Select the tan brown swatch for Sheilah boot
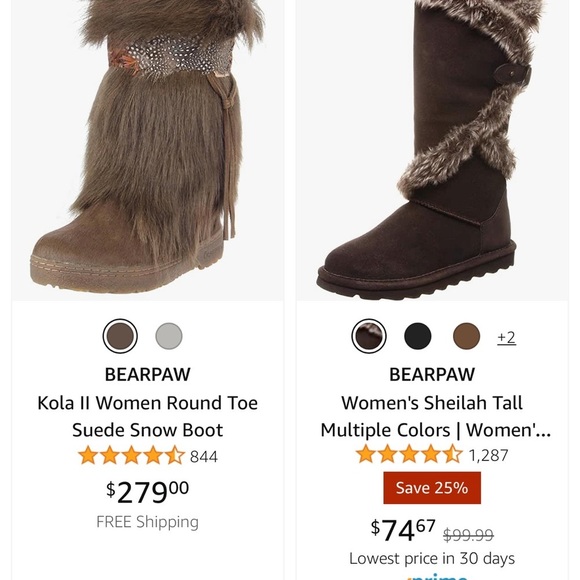The height and width of the screenshot is (580, 580). click(466, 336)
